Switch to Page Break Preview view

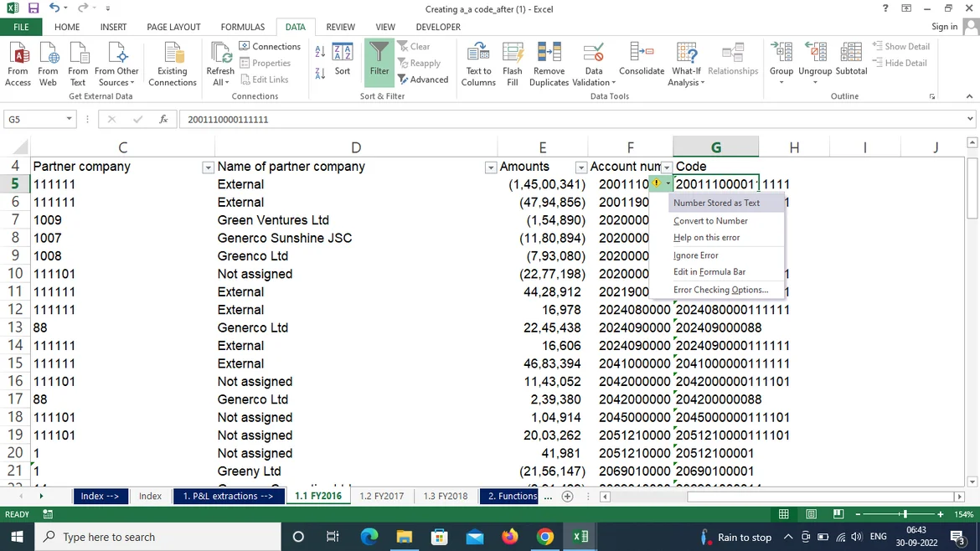tap(838, 514)
